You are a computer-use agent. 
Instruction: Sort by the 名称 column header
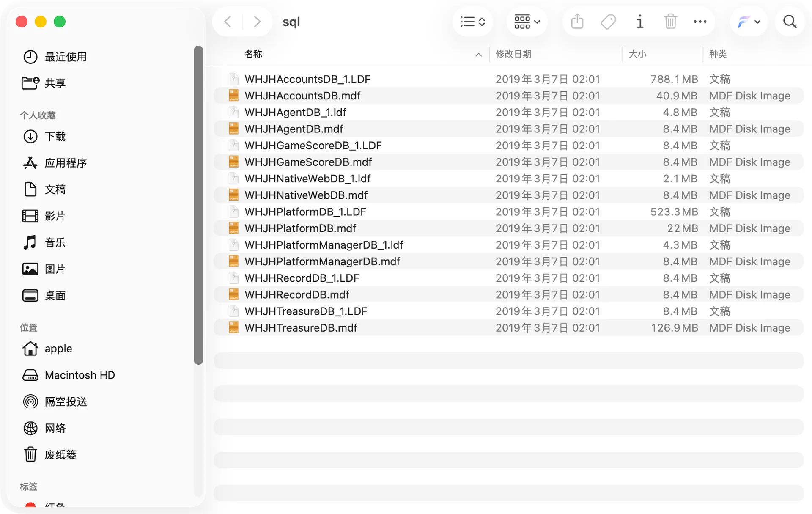click(253, 54)
